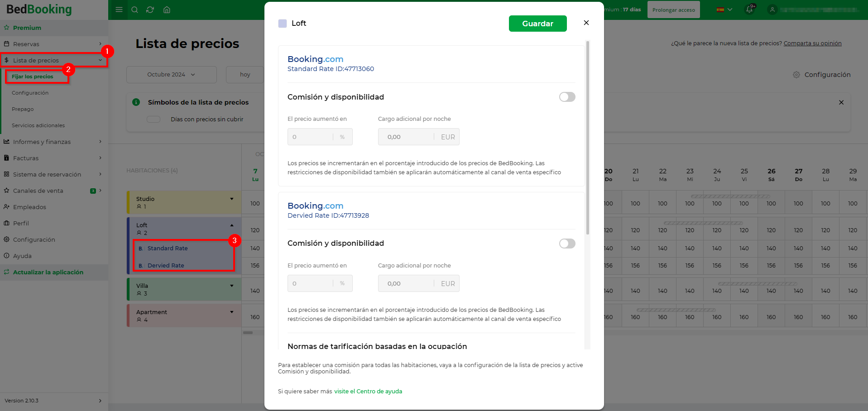Expand Reservas submenu chevron
868x411 pixels.
pyautogui.click(x=100, y=44)
